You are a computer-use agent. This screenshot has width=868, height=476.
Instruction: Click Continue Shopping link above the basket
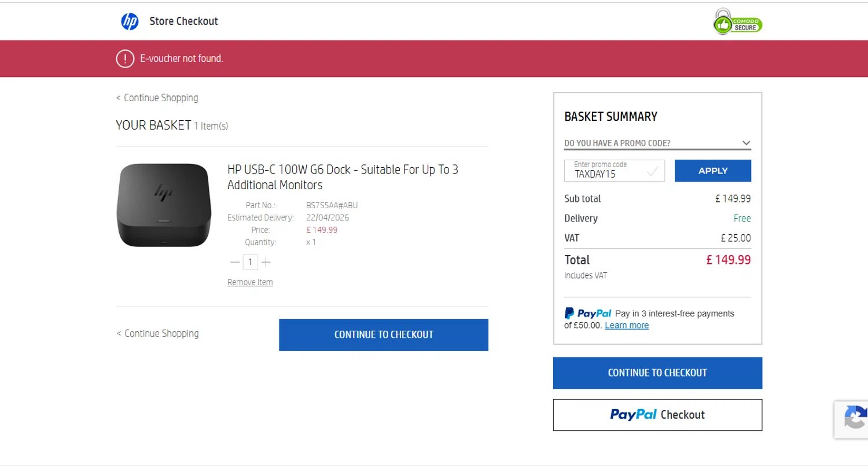157,98
